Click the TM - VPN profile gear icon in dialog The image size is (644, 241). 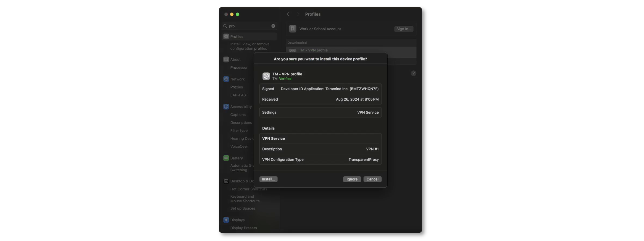click(x=266, y=76)
